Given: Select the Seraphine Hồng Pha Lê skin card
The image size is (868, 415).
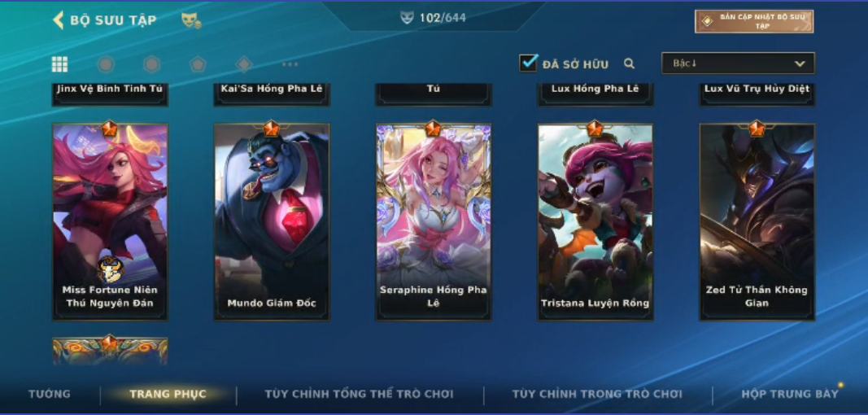Looking at the screenshot, I should pos(434,221).
